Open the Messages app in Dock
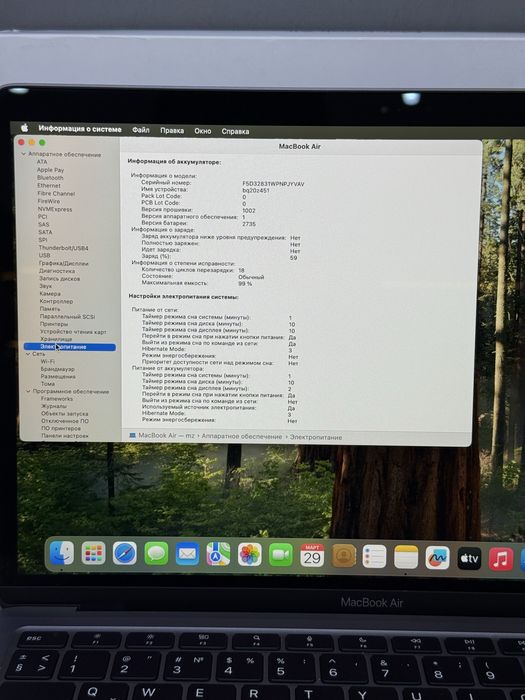 [x=156, y=554]
